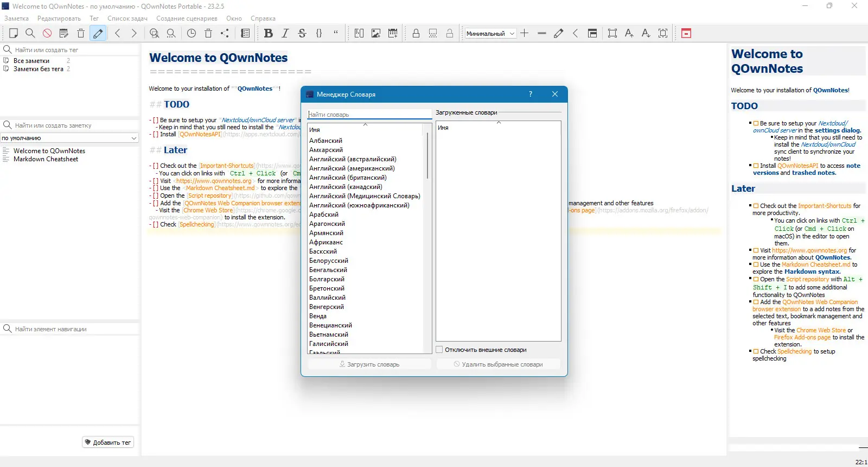This screenshot has height=467, width=868.
Task: Click the dictionary list vertical scrollbar
Action: point(427,156)
